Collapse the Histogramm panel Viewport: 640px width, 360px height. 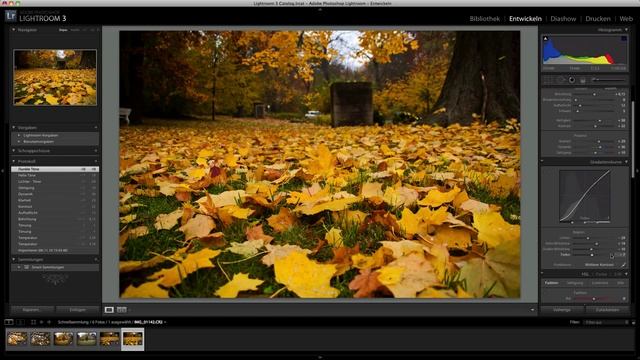pos(627,30)
